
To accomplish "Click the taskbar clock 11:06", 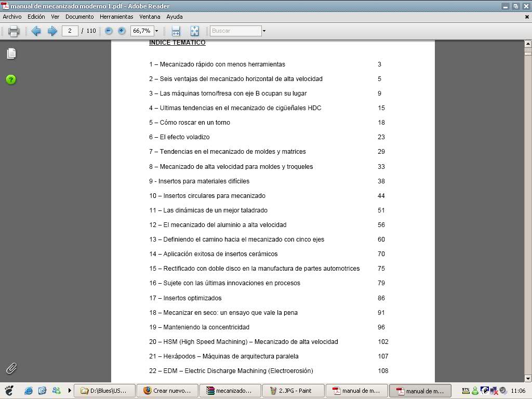I will [518, 391].
